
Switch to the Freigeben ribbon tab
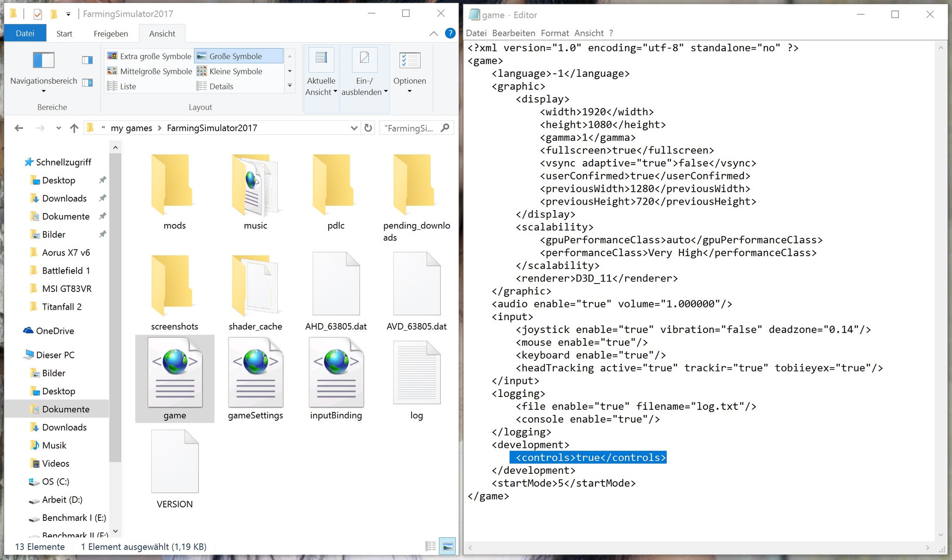click(111, 34)
